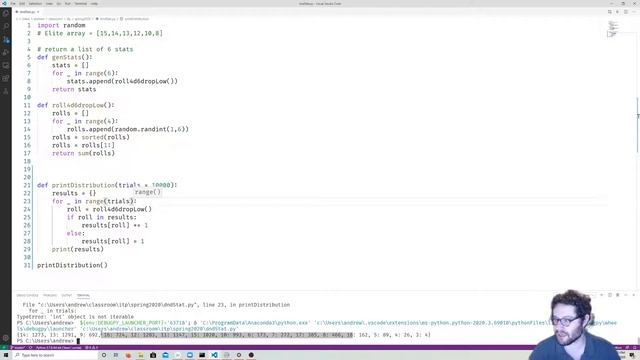Open the Go menu
The width and height of the screenshot is (640, 360).
click(59, 4)
